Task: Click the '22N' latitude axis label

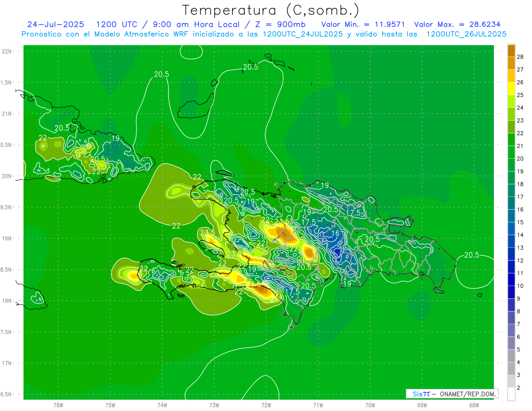Action: coord(6,51)
